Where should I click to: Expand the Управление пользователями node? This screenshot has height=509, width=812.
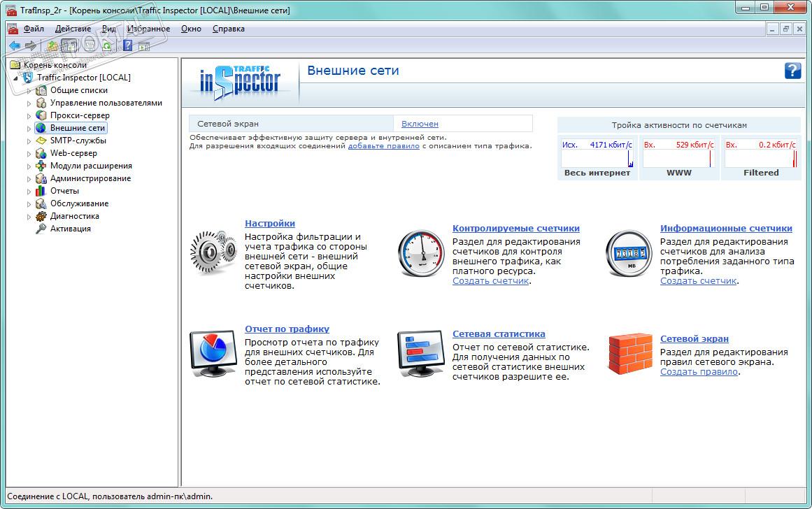tap(29, 103)
